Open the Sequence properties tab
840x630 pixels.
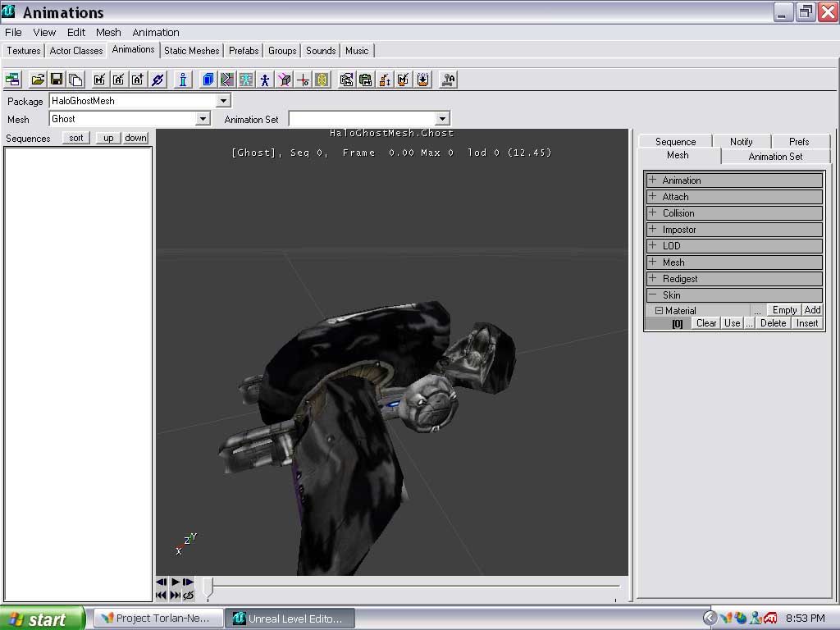tap(676, 141)
